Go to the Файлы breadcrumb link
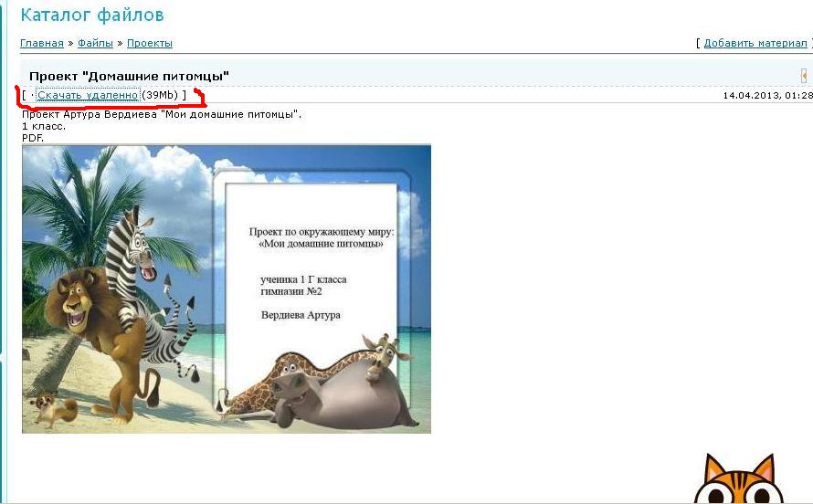 pyautogui.click(x=95, y=44)
